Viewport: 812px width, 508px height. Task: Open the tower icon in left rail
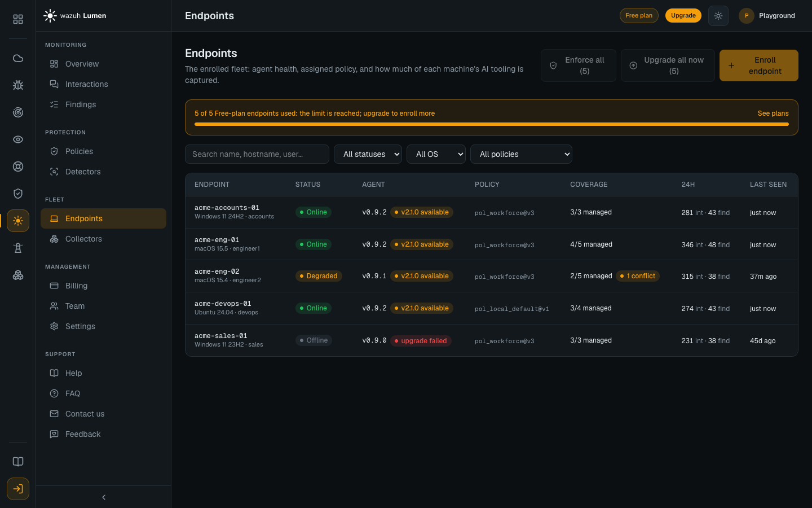[18, 248]
